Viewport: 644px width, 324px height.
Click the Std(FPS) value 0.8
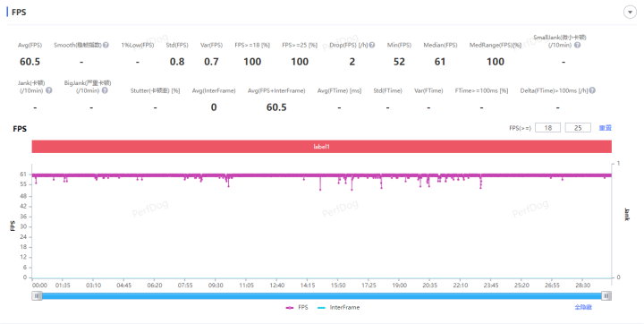(177, 62)
